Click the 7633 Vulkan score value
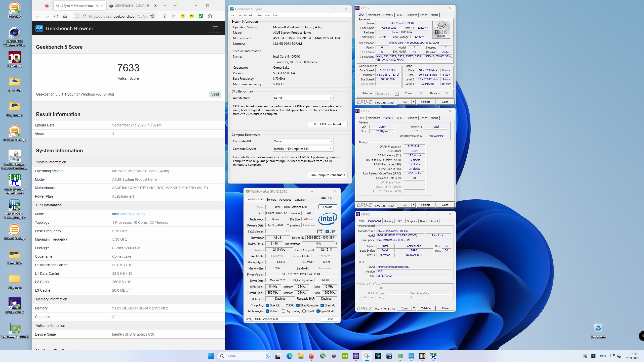Screen dimensions: 644x362 click(x=128, y=68)
